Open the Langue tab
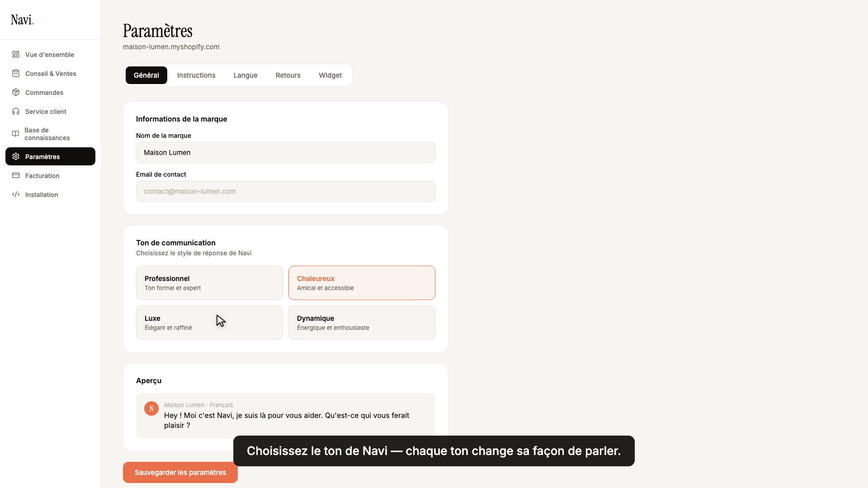The image size is (868, 488). pos(245,75)
